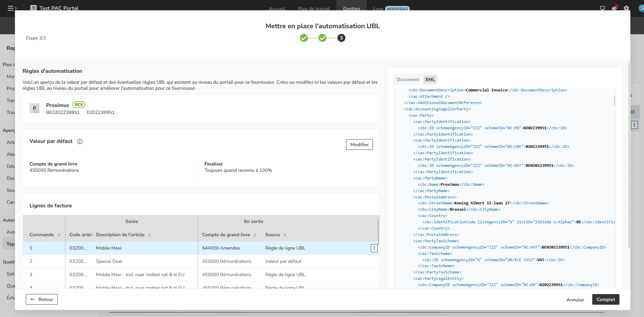Viewport: 644px width, 317px height.
Task: Click row 2's 455000 Rémunérations ledger cell
Action: pyautogui.click(x=227, y=262)
